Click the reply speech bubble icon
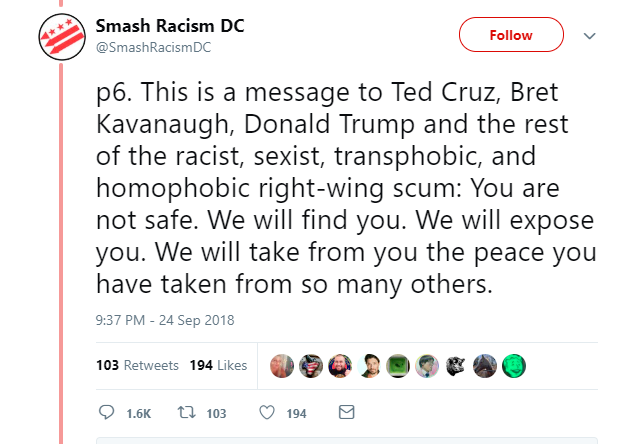This screenshot has height=444, width=628. pos(107,412)
